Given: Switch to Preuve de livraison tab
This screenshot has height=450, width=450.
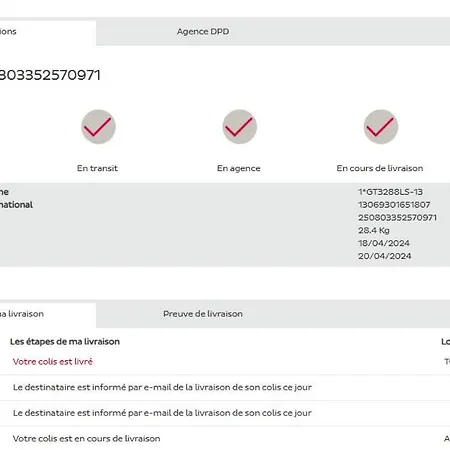Looking at the screenshot, I should click(x=203, y=314).
